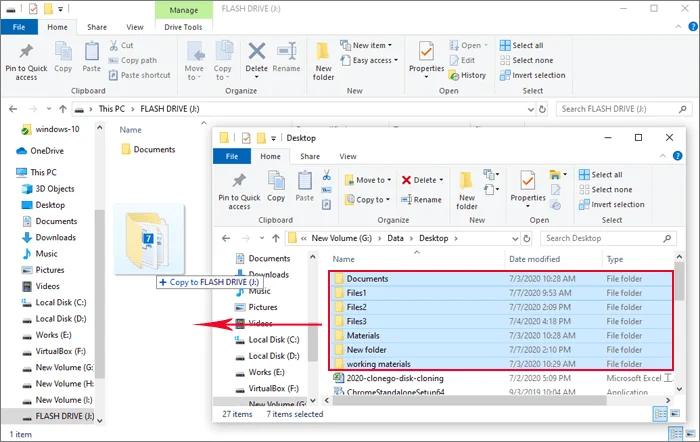Create a New folder in FLASH DRIVE window
Viewport: 700px width, 442px height.
[x=323, y=58]
